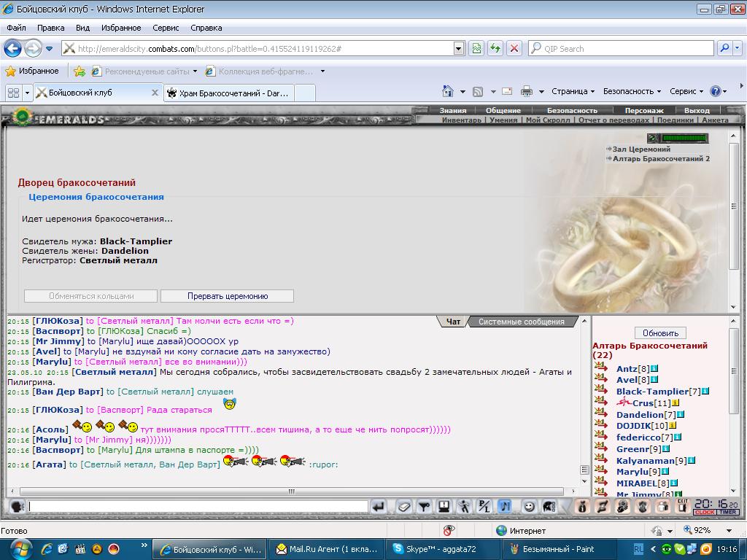
Task: Click the private message arrow icon beside Greenr
Action: pos(601,447)
